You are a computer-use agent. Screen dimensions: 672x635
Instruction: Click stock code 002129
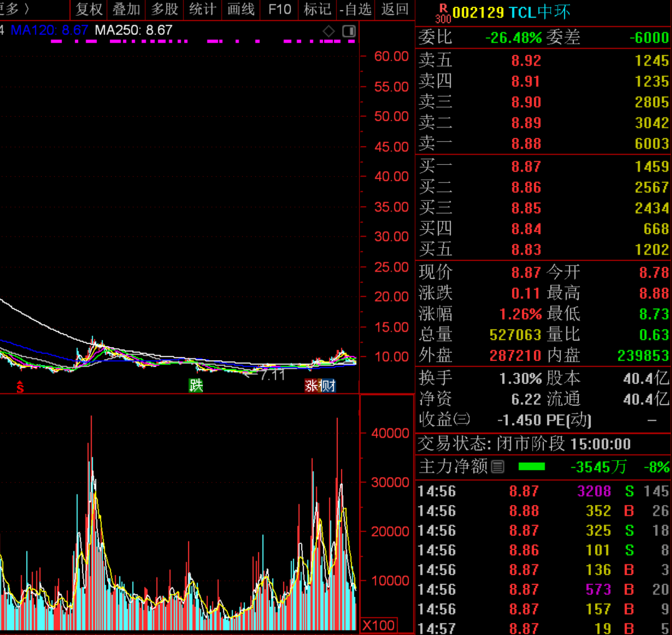(x=478, y=12)
